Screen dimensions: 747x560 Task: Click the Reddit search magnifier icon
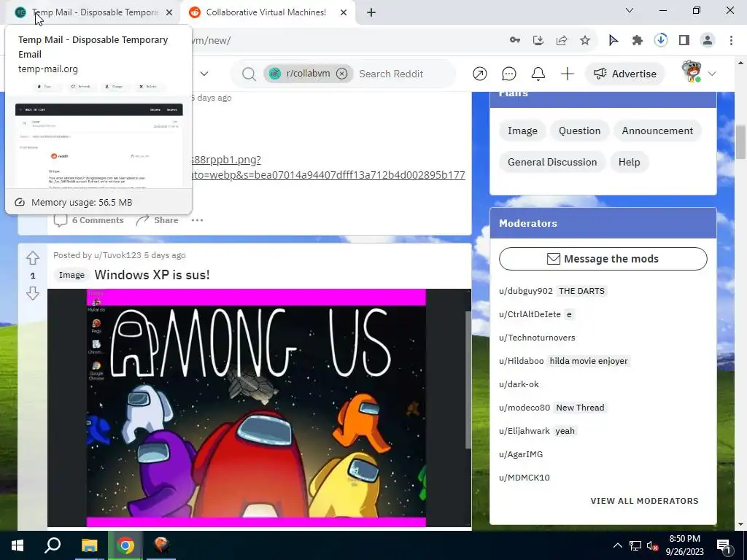click(x=249, y=74)
